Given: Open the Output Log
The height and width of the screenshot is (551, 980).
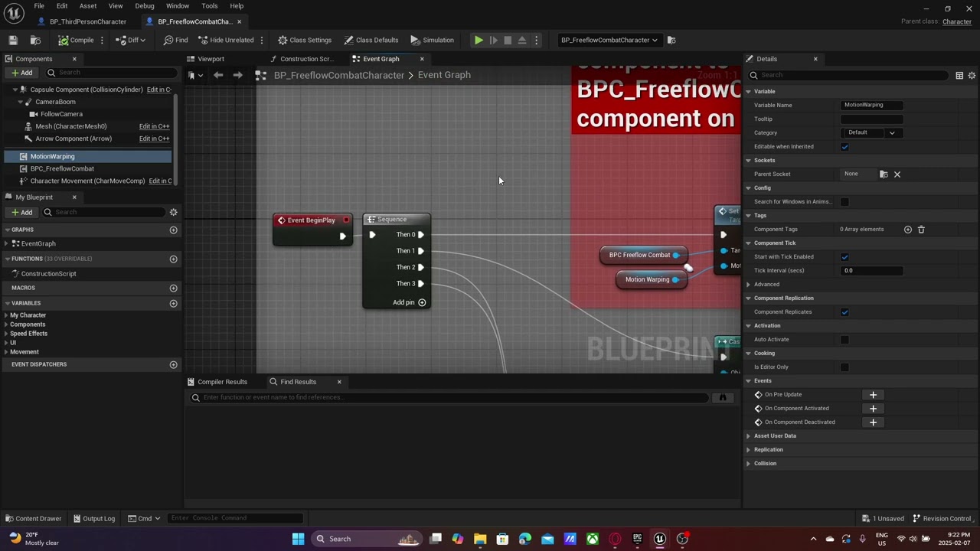Looking at the screenshot, I should click(x=93, y=518).
